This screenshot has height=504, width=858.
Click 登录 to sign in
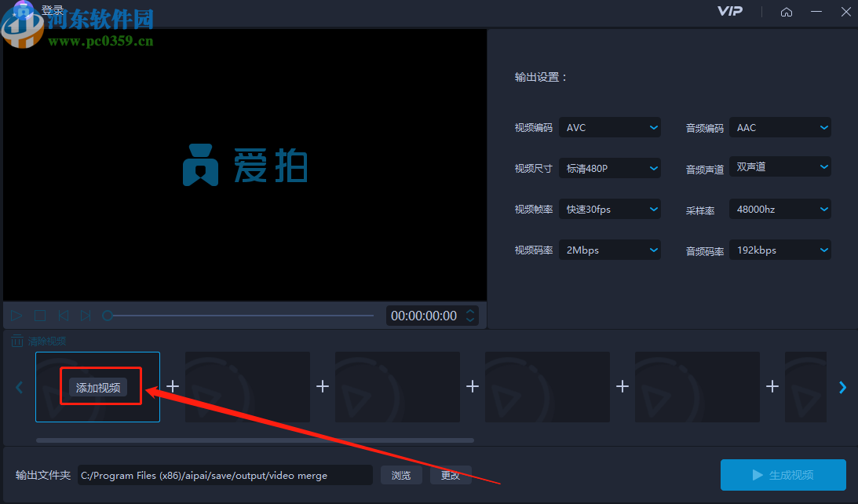[52, 12]
